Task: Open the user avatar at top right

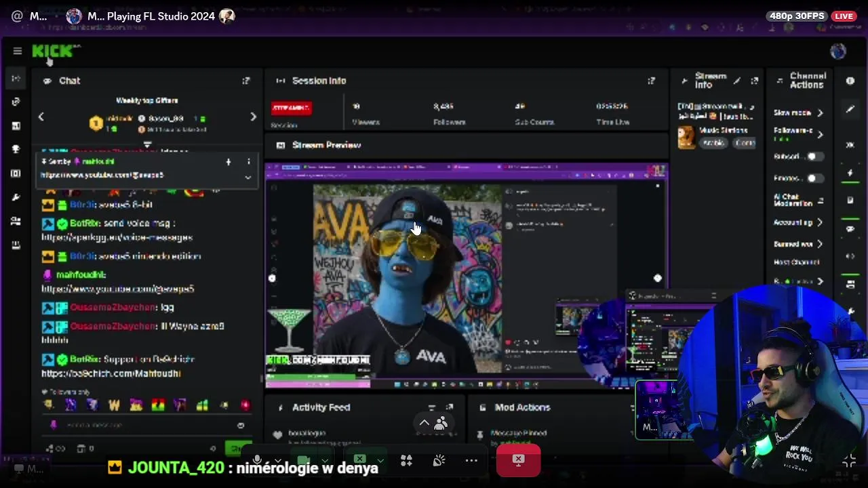Action: pos(838,51)
